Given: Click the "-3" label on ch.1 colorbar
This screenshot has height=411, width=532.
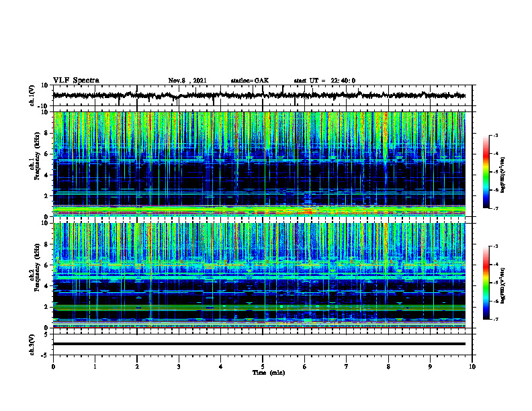Looking at the screenshot, I should pos(495,135).
